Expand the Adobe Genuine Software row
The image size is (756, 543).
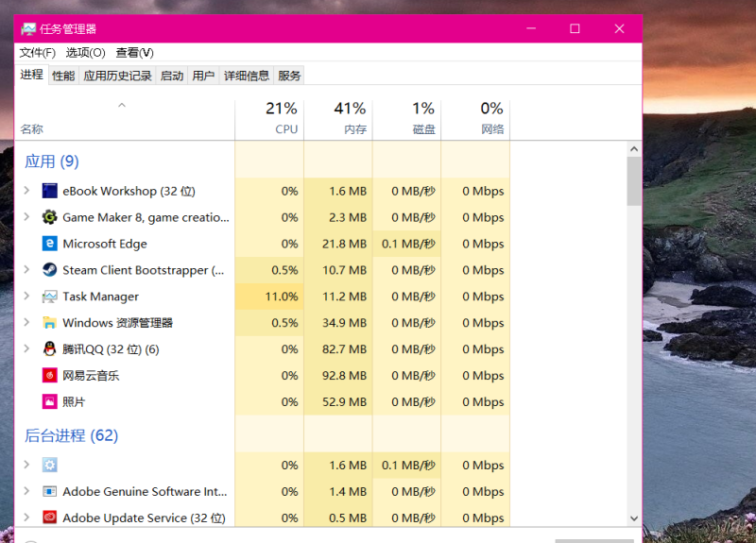click(x=27, y=491)
